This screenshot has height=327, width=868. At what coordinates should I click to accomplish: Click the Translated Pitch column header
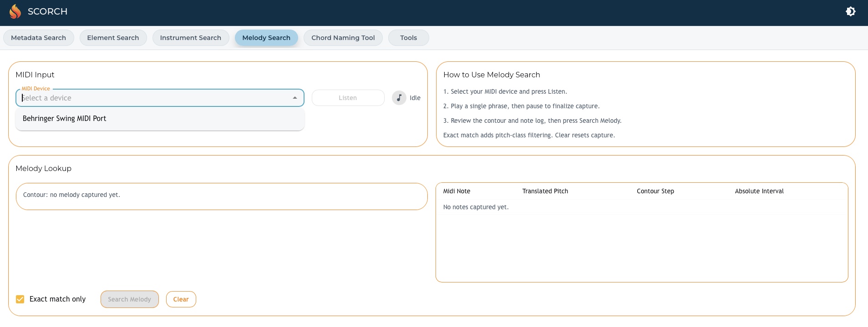(545, 191)
